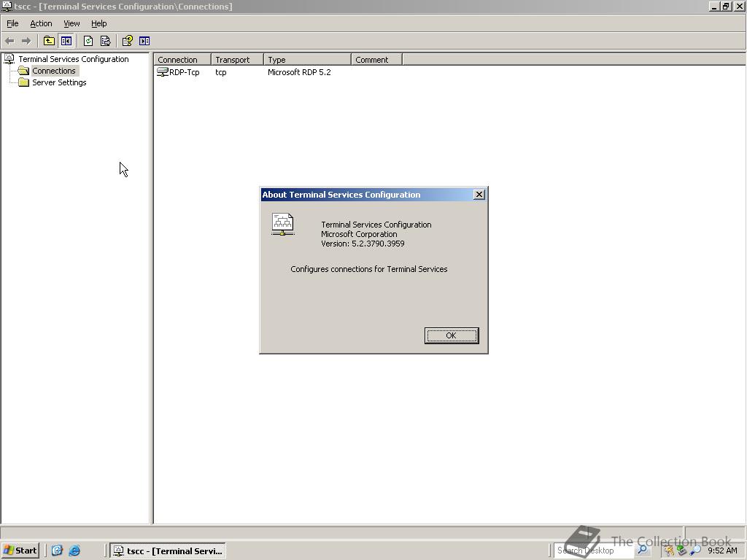Click the Connections folder icon in tree

tap(24, 71)
